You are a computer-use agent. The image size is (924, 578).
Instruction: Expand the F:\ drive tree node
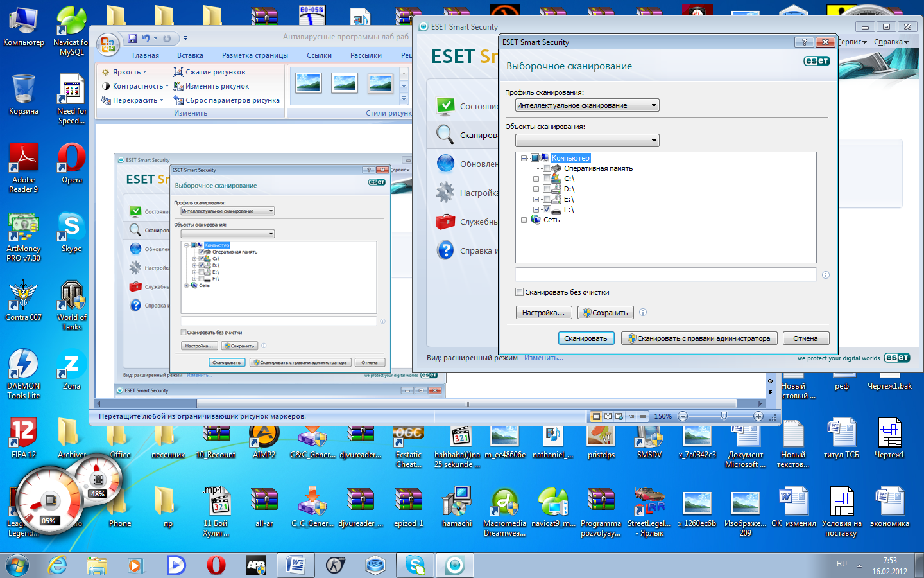click(x=536, y=209)
